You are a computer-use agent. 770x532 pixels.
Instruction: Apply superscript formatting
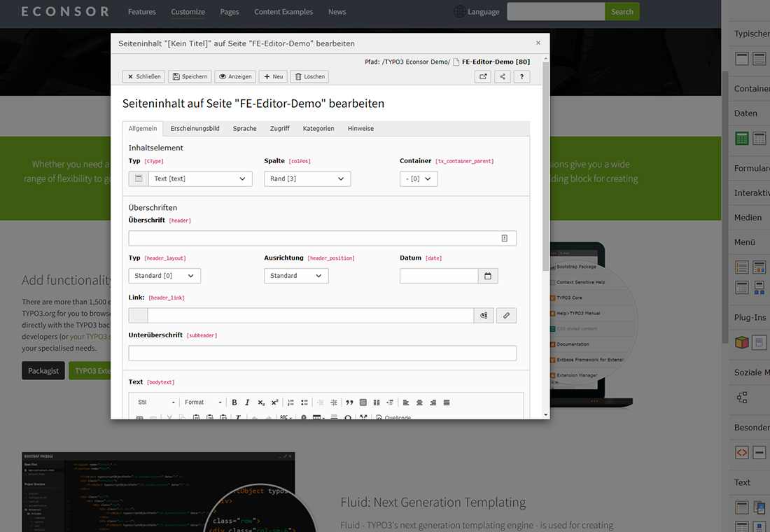[274, 402]
